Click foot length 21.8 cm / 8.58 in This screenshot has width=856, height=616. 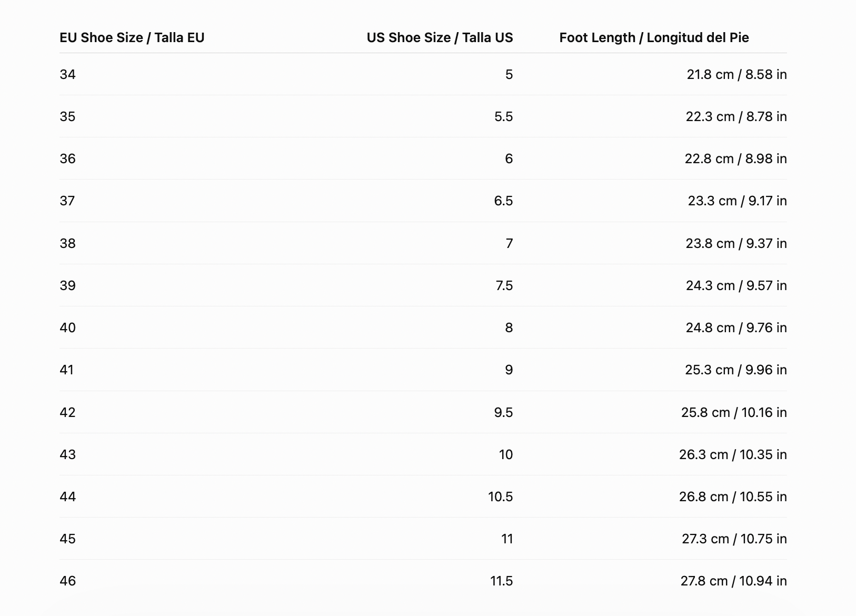(736, 74)
